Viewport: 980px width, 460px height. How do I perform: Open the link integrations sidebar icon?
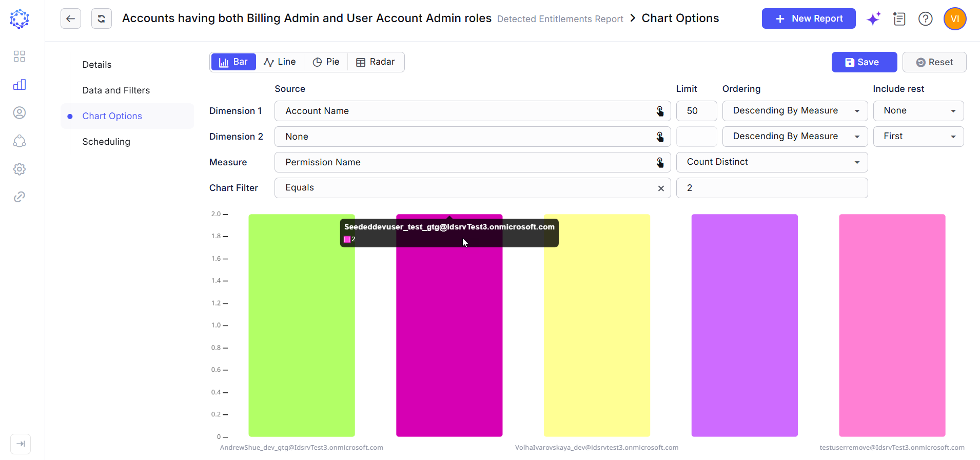pos(19,197)
